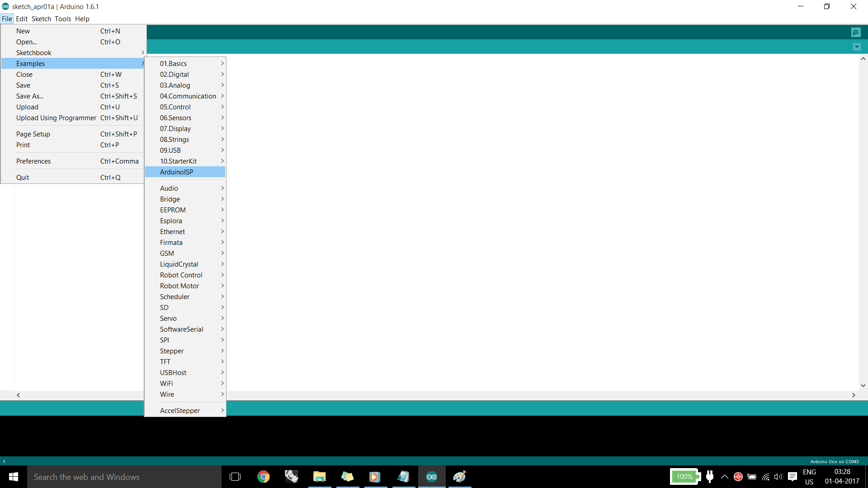This screenshot has height=488, width=868.
Task: Choose Quit from File menu
Action: (73, 178)
